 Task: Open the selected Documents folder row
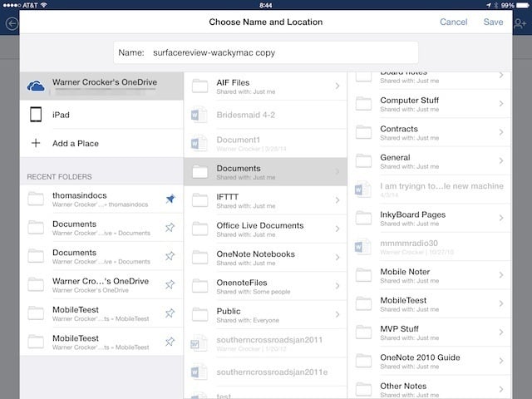(265, 172)
